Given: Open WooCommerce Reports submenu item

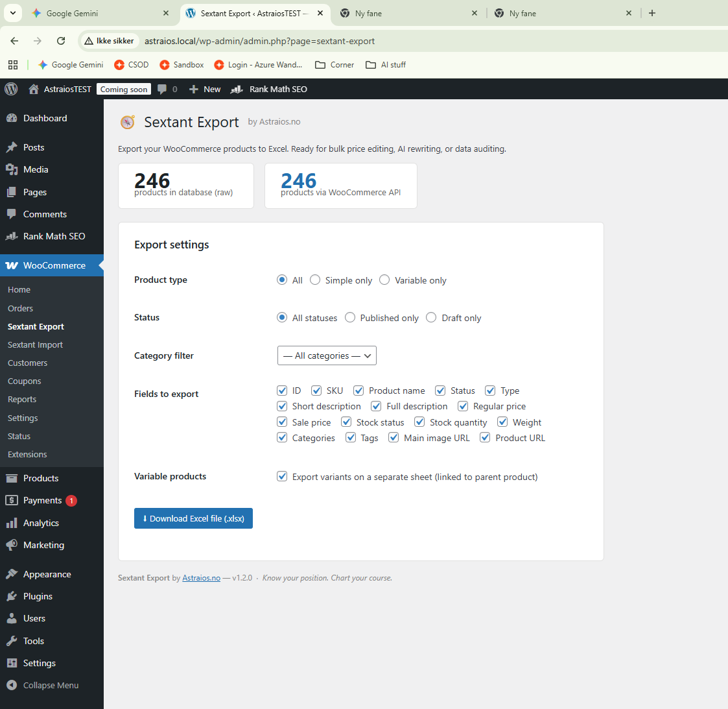Looking at the screenshot, I should (x=22, y=399).
